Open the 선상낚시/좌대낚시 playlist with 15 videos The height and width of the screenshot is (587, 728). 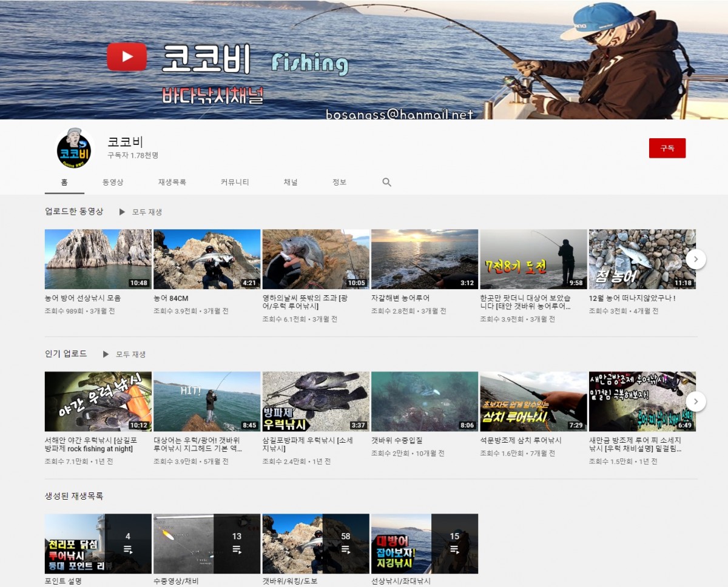[x=424, y=544]
